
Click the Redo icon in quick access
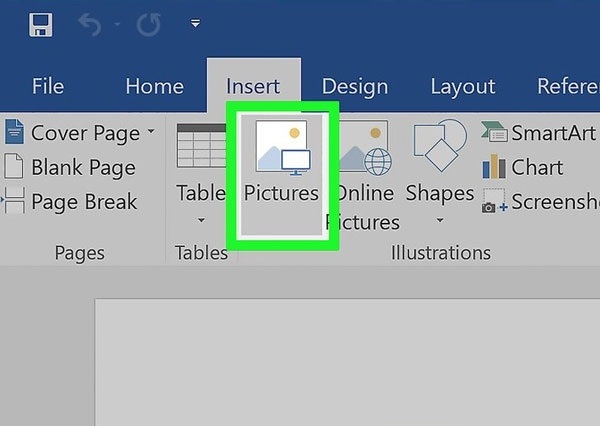148,24
